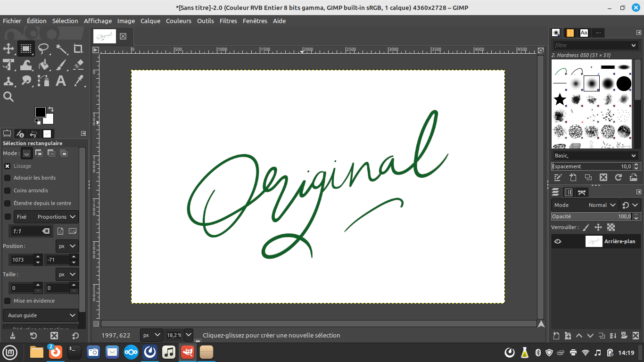This screenshot has width=644, height=362.
Task: Open the status bar px unit dropdown
Action: point(151,335)
